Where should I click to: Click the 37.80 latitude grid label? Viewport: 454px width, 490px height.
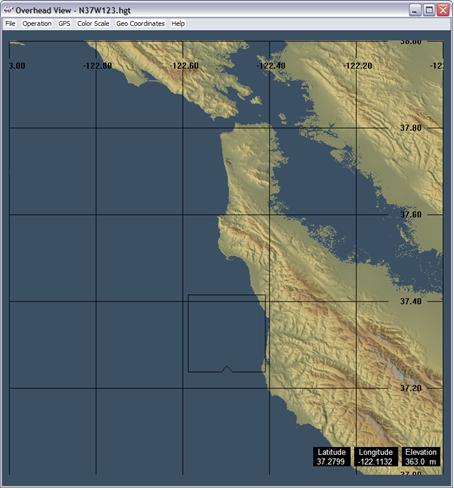pyautogui.click(x=411, y=128)
